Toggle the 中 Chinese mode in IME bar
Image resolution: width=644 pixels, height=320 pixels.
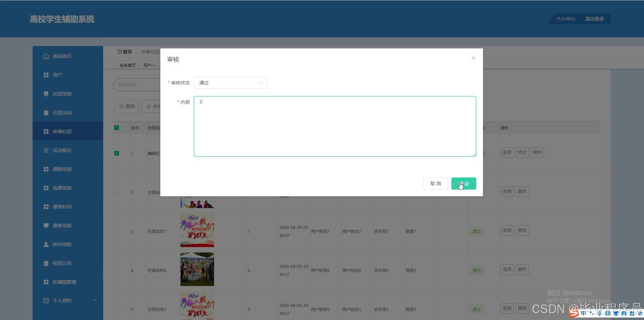583,313
